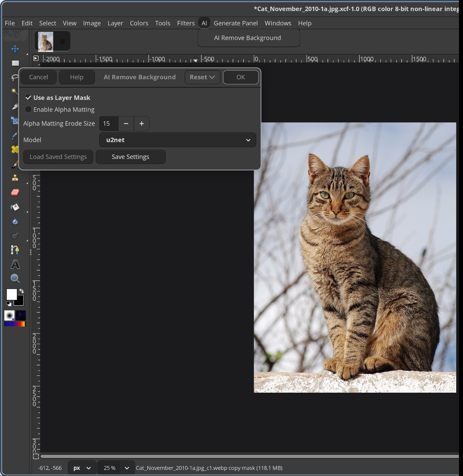The width and height of the screenshot is (463, 476).
Task: Select the Fuzzy Select magic wand tool
Action: point(15,91)
